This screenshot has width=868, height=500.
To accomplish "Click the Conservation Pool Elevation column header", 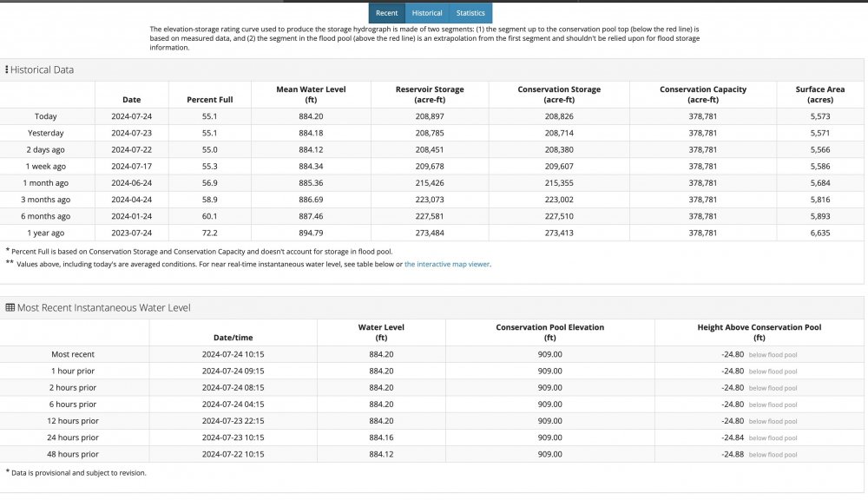I will point(549,332).
